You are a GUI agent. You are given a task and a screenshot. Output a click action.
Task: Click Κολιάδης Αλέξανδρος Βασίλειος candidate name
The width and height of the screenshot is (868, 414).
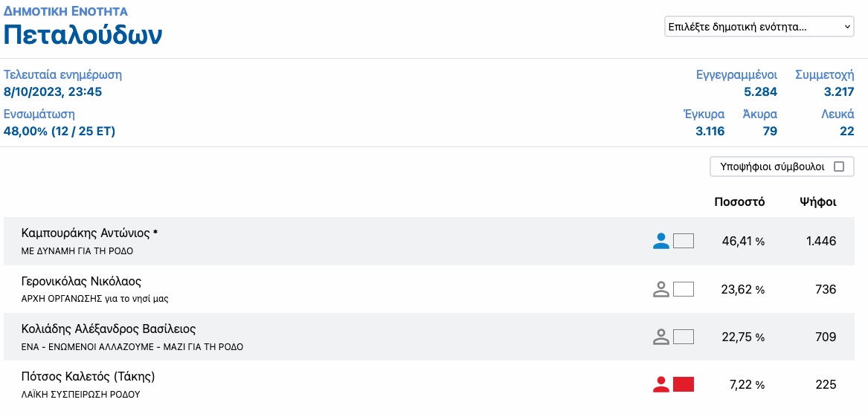[x=109, y=329]
